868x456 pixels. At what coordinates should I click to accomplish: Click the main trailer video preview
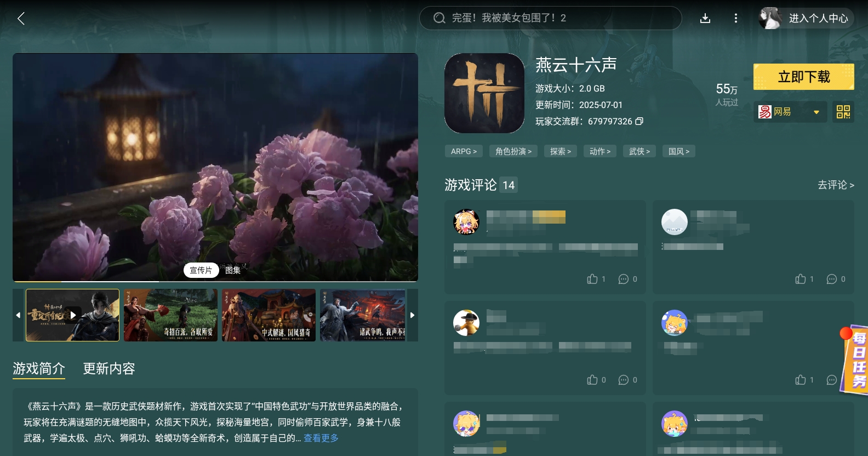[x=215, y=167]
